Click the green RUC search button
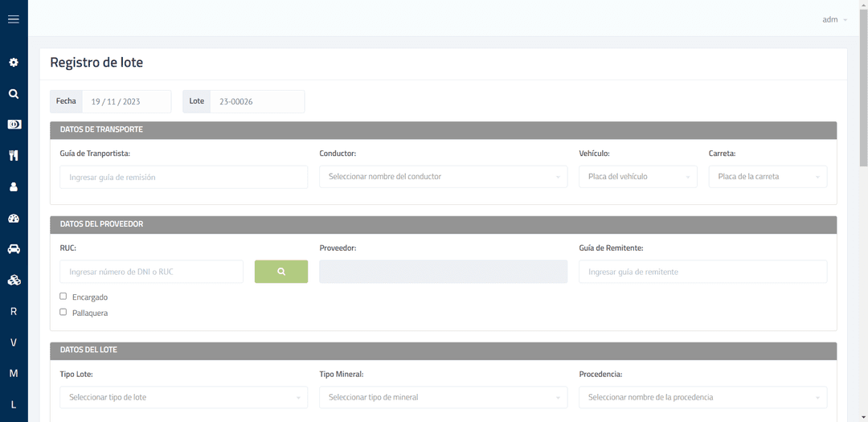The width and height of the screenshot is (868, 422). [281, 272]
